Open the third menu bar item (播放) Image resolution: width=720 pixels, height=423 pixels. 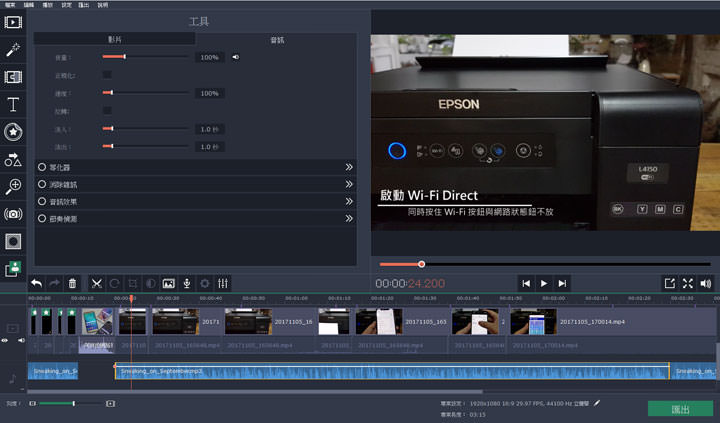pyautogui.click(x=47, y=5)
